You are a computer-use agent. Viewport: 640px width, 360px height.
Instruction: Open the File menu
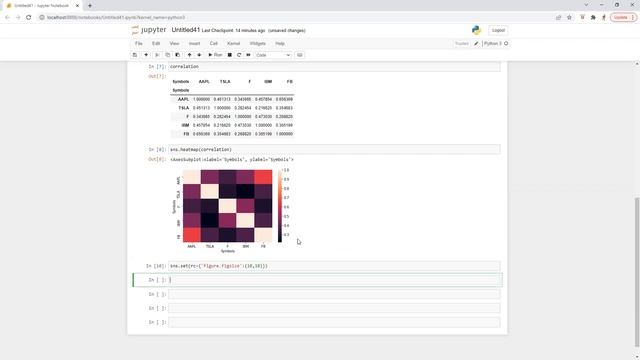click(139, 43)
